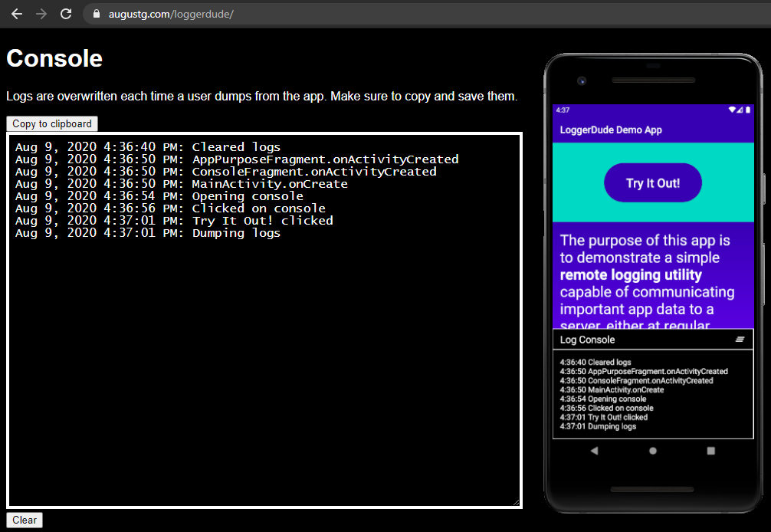Tap '4:37:01 Try It Out! clicked' in the phone log
The height and width of the screenshot is (532, 771).
point(603,417)
